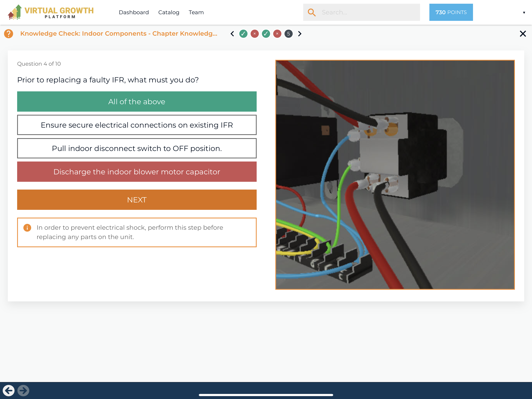Select the first question green checkmark indicator

[x=243, y=34]
